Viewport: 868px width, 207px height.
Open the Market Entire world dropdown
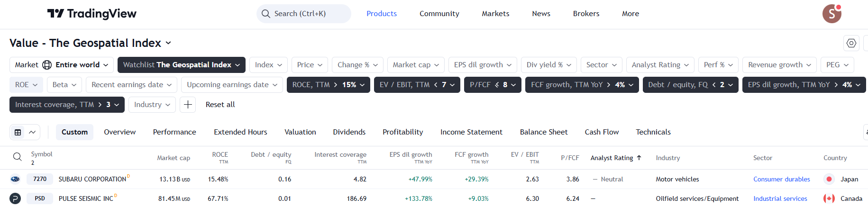62,65
